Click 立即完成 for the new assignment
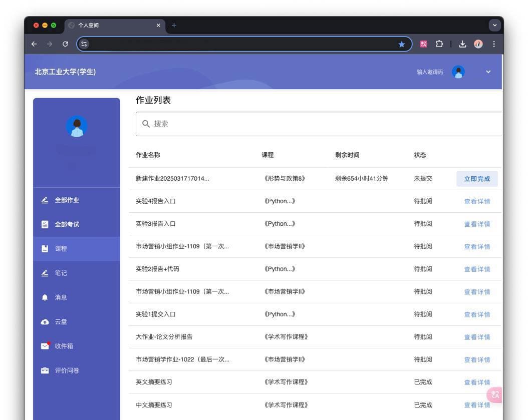Screen dimensions: 528x420 pos(476,178)
